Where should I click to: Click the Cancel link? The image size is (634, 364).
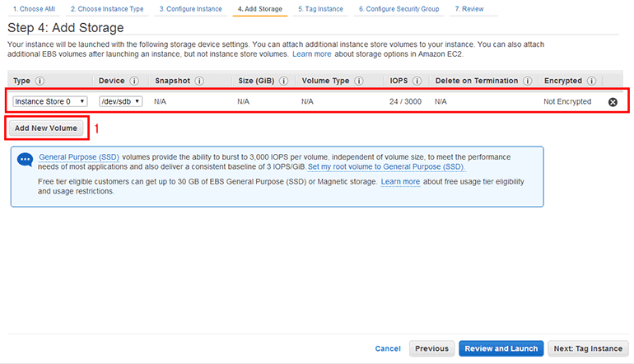(x=388, y=348)
